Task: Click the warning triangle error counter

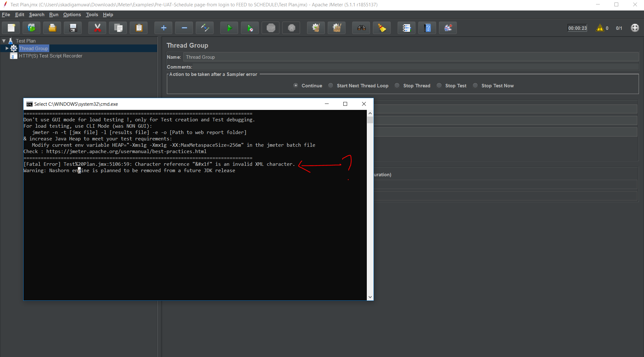Action: (x=600, y=28)
